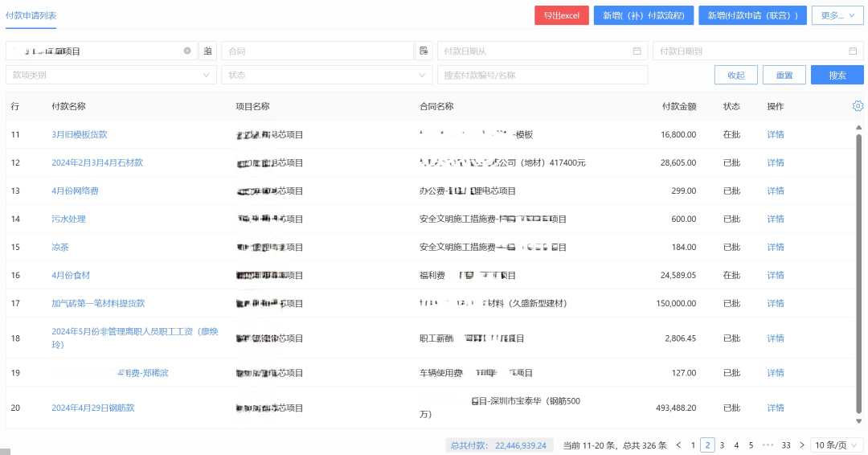This screenshot has height=455, width=868.
Task: Open table column settings gear
Action: (858, 106)
